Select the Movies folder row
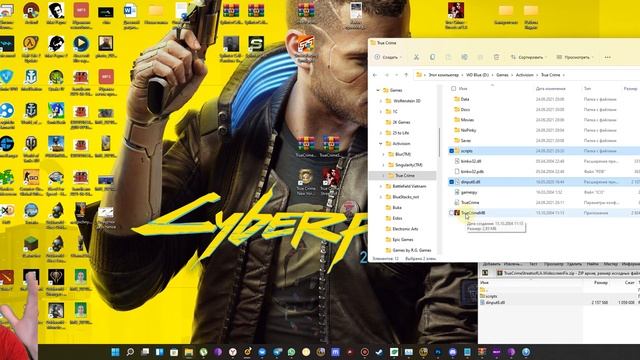This screenshot has width=640, height=360. coord(543,120)
